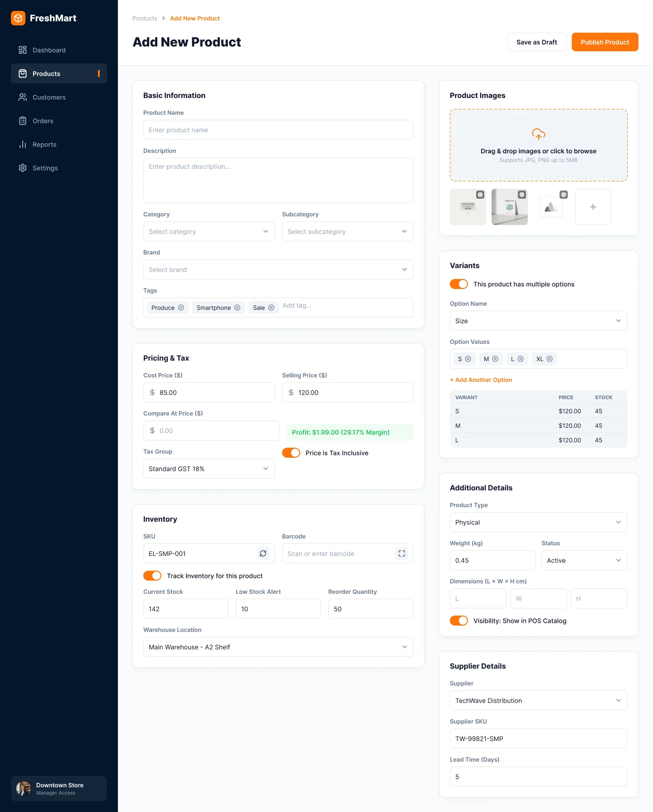Screen dimensions: 653x812
Task: Open Reports in the sidebar
Action: (59, 144)
